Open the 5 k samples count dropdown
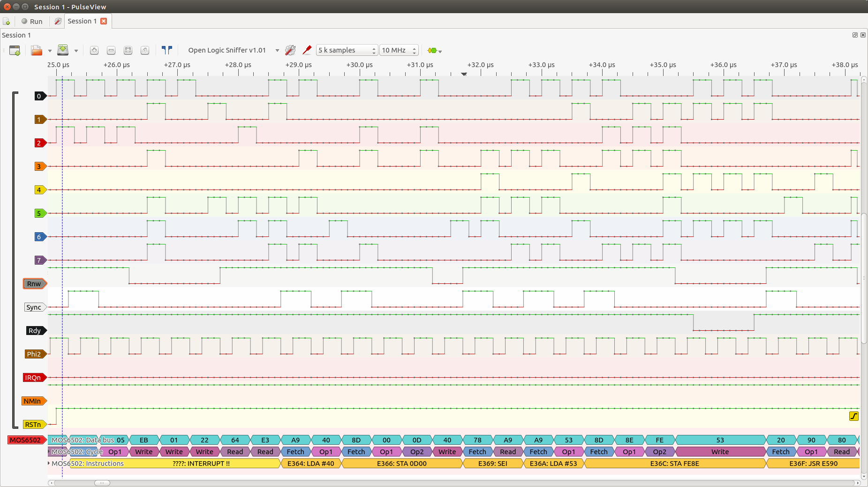Screen dimensions: 868x487 [x=347, y=50]
